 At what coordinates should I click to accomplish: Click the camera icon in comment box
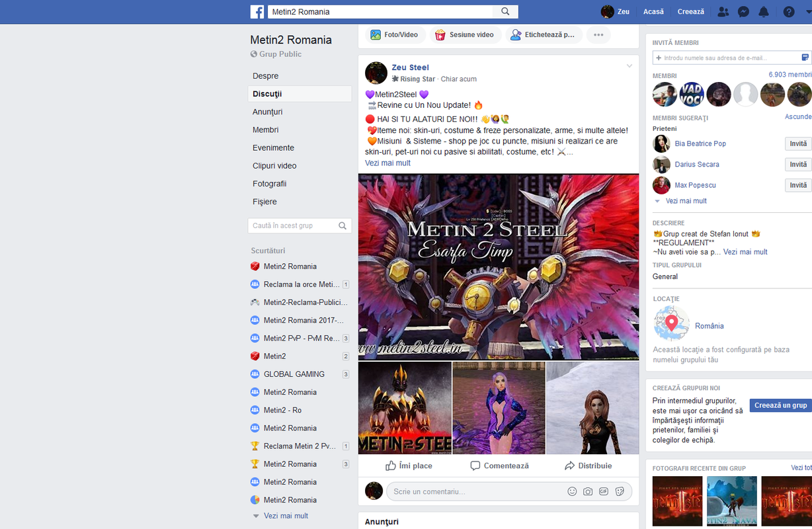point(588,491)
